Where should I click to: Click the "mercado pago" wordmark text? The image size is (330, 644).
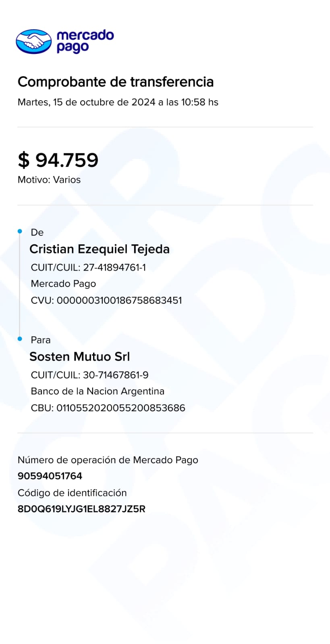pos(85,41)
